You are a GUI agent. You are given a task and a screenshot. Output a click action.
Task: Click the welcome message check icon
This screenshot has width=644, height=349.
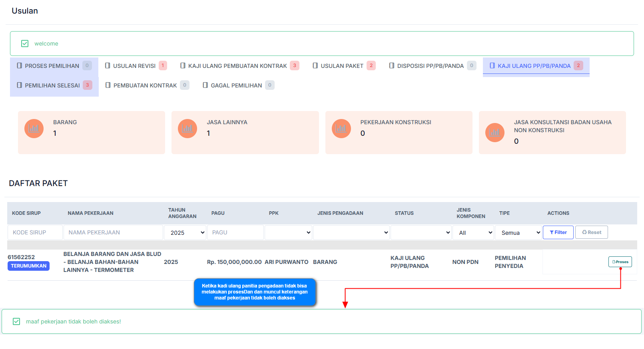coord(25,44)
